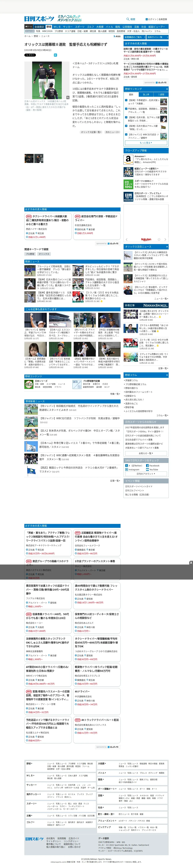The image size is (193, 868).
Task: Open 次のニュース arrow link
Action: coord(112,132)
